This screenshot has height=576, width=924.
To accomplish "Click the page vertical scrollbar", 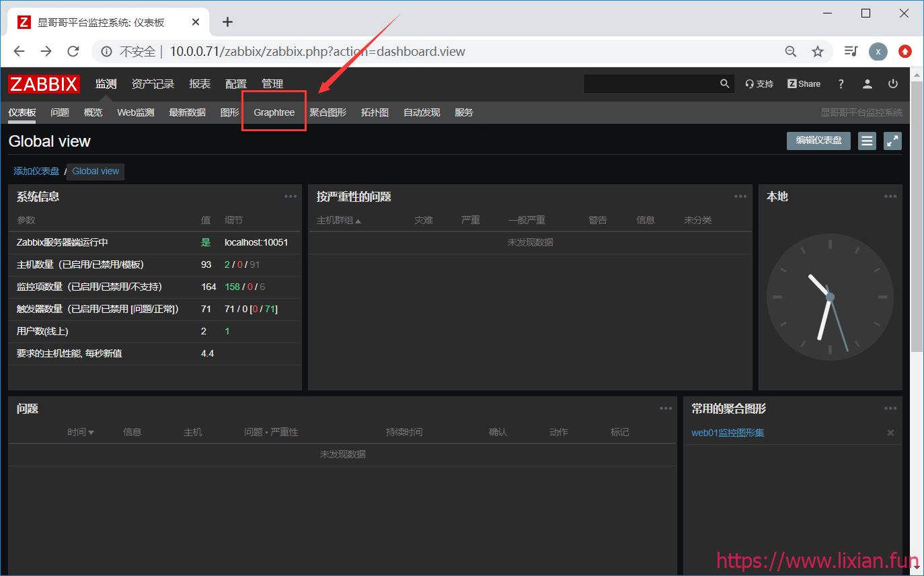I will [917, 215].
